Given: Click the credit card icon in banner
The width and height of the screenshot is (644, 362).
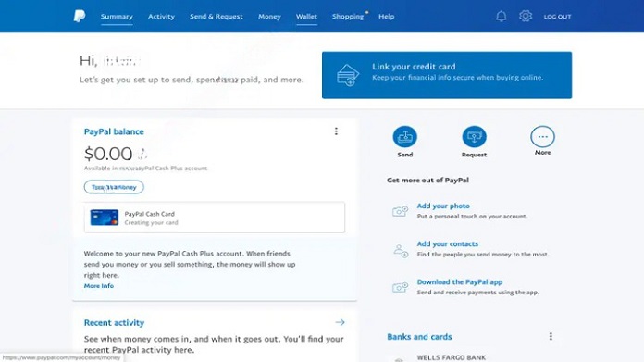Looking at the screenshot, I should 348,75.
